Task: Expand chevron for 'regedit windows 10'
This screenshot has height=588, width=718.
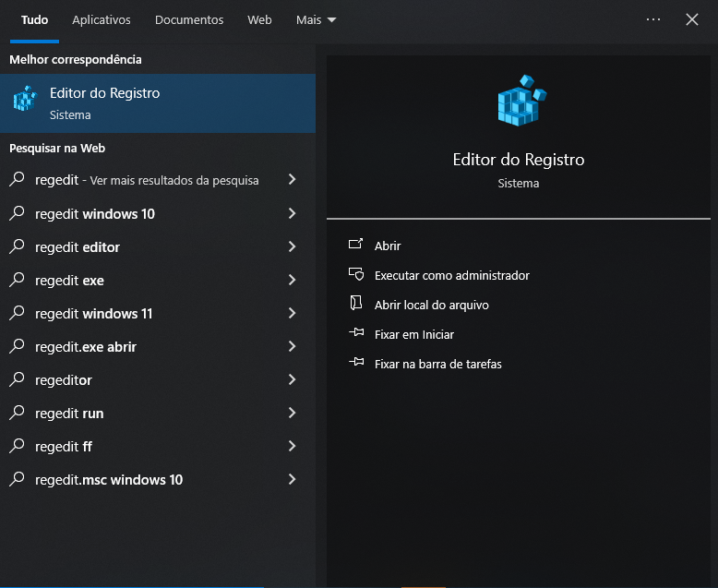Action: (293, 213)
